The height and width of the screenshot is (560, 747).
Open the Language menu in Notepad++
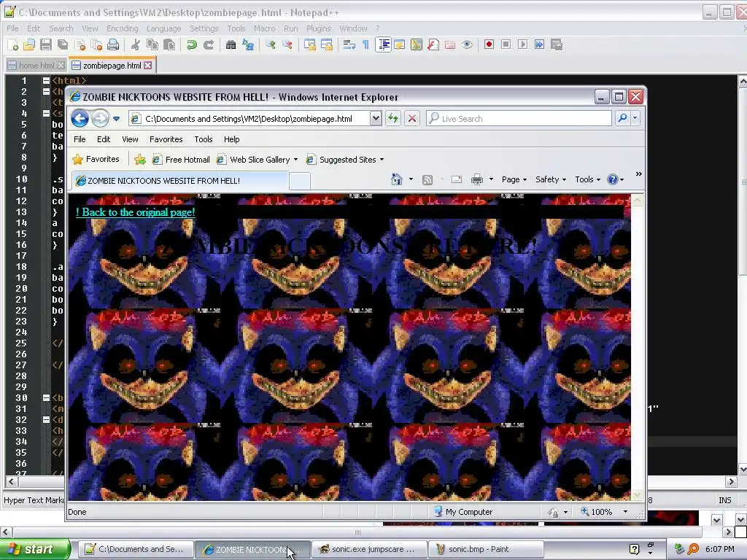coord(163,28)
